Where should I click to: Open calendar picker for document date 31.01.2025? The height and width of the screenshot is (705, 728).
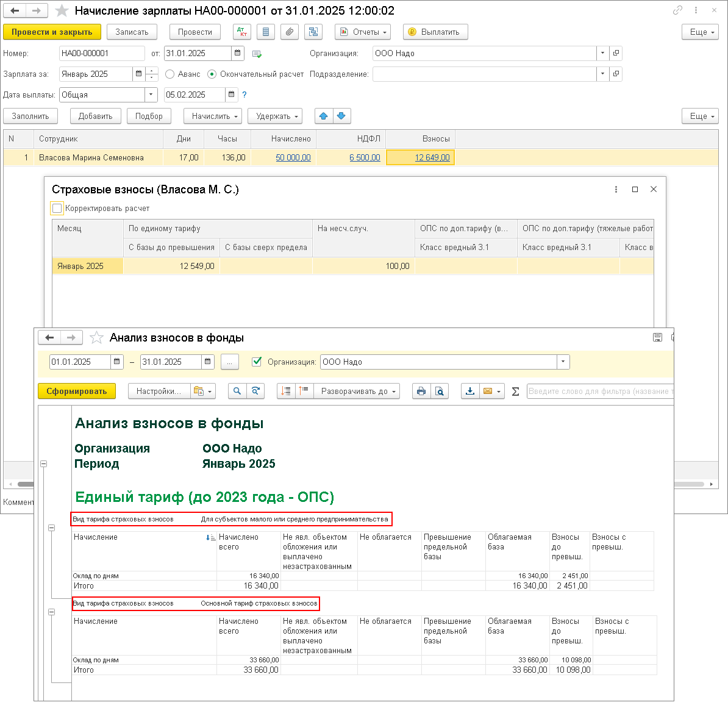coord(238,53)
